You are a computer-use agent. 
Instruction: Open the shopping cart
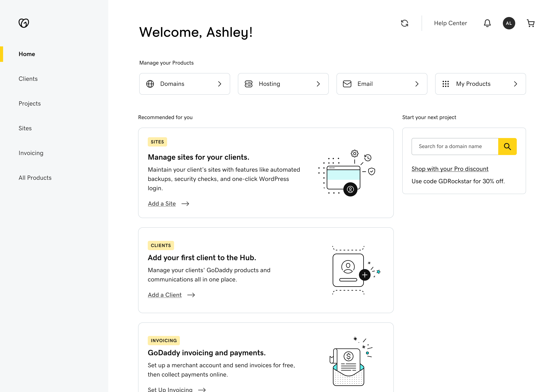pos(531,23)
